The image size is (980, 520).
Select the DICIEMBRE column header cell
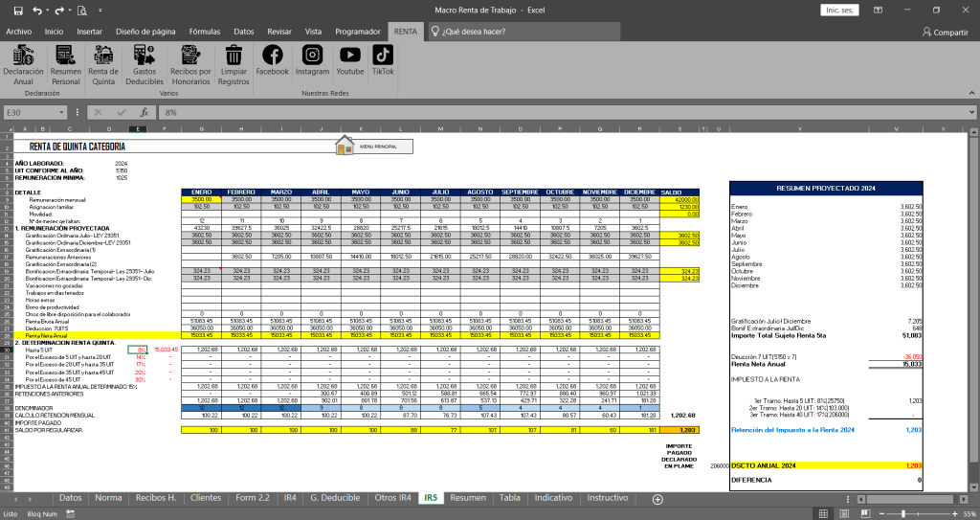pyautogui.click(x=639, y=192)
